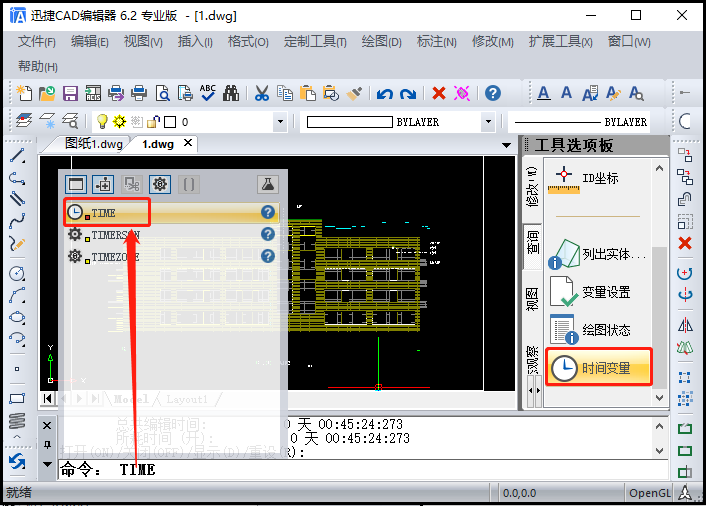The height and width of the screenshot is (506, 706).
Task: Click the Match properties brush icon
Action: (x=354, y=93)
